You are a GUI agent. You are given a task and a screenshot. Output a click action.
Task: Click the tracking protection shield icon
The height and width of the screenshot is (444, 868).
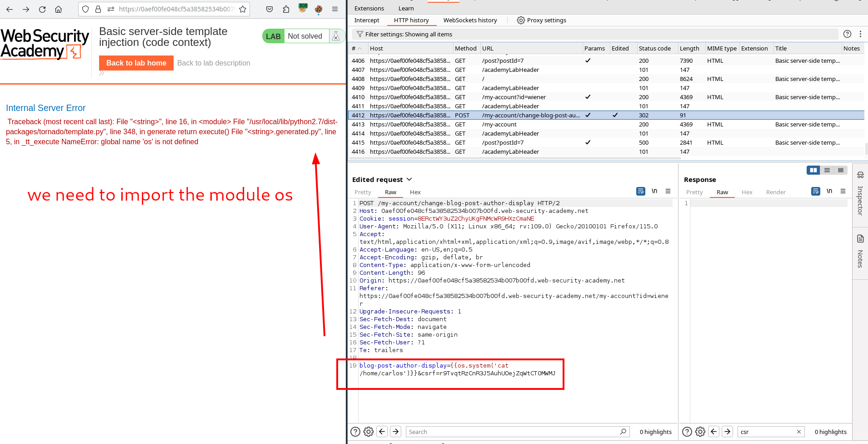(85, 9)
